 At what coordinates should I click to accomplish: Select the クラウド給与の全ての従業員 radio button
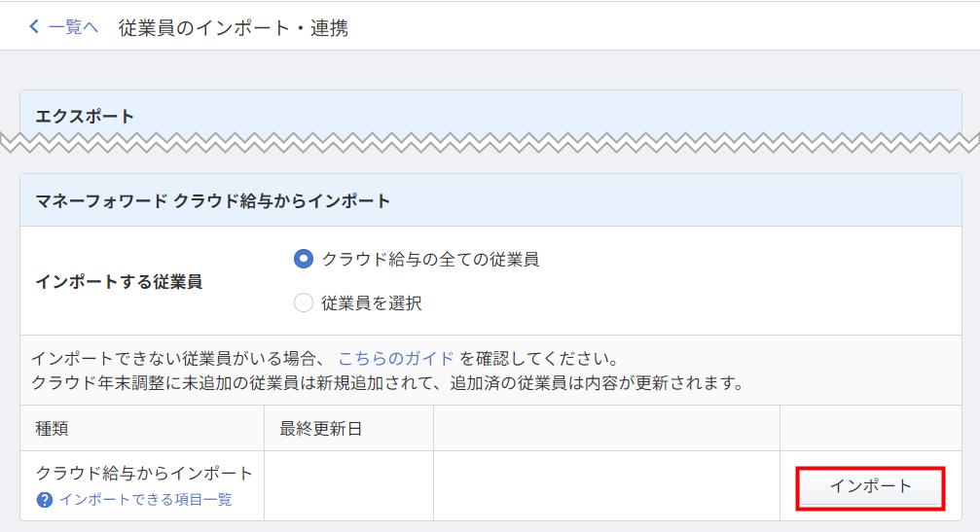pos(304,259)
